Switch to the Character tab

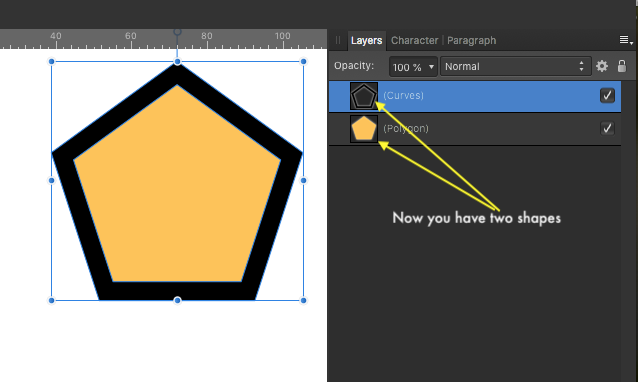click(414, 40)
